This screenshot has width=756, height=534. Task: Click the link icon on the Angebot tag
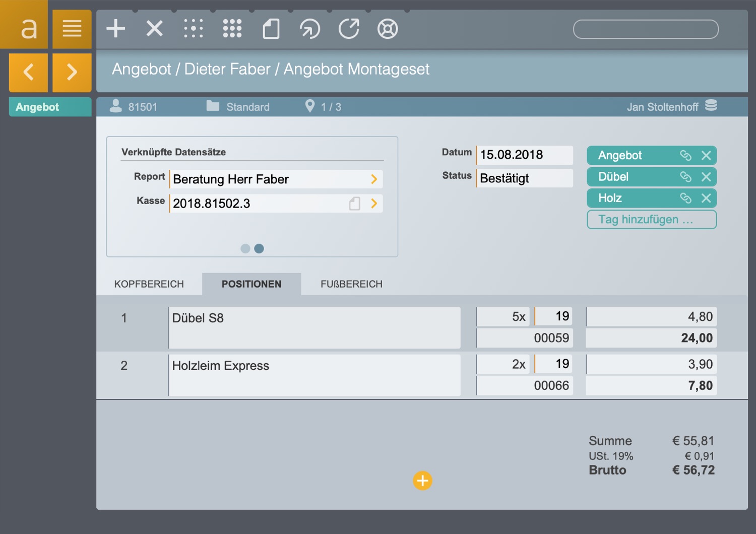pyautogui.click(x=685, y=156)
